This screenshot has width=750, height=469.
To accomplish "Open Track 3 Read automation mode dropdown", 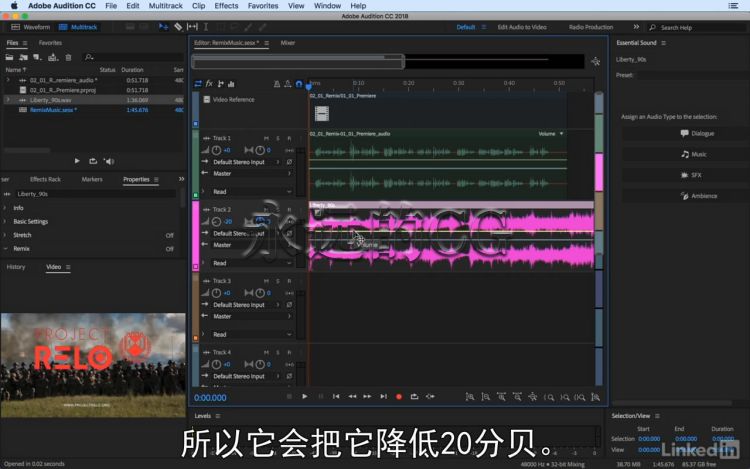I will tap(252, 335).
